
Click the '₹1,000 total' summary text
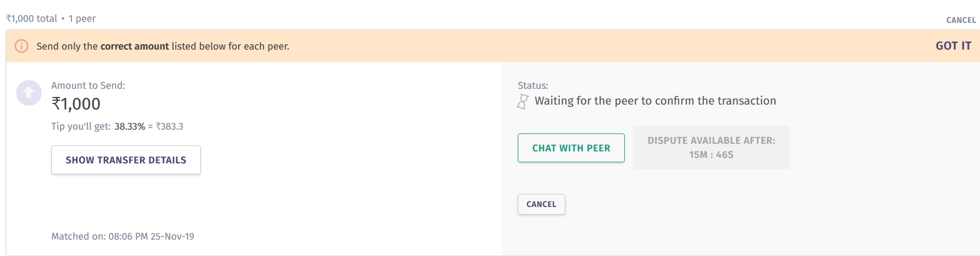[x=32, y=19]
